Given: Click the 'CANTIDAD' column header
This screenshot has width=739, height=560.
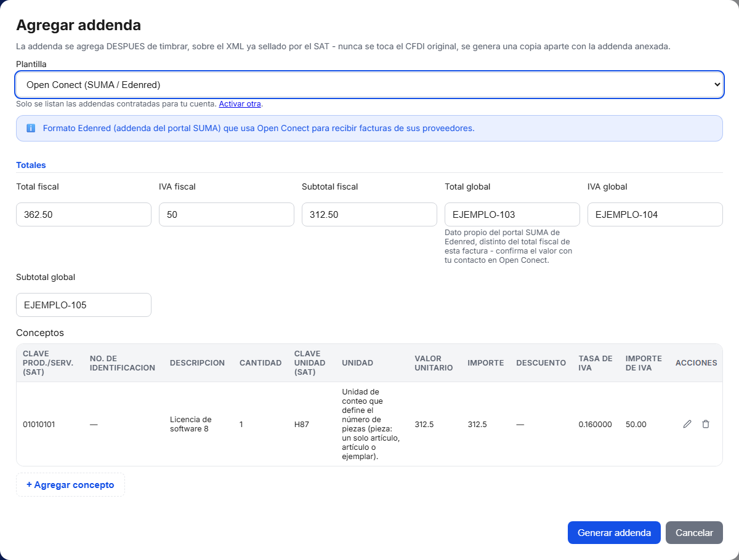Looking at the screenshot, I should tap(260, 363).
